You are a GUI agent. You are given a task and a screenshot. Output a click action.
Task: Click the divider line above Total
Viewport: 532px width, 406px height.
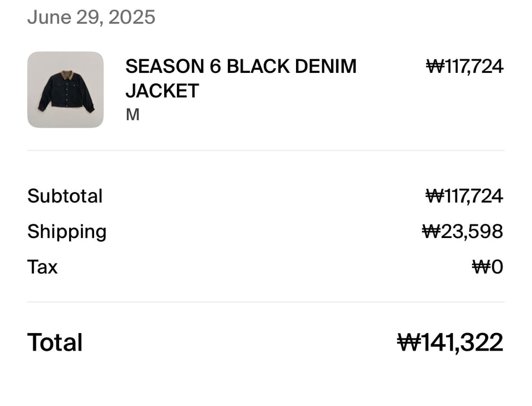tap(266, 301)
